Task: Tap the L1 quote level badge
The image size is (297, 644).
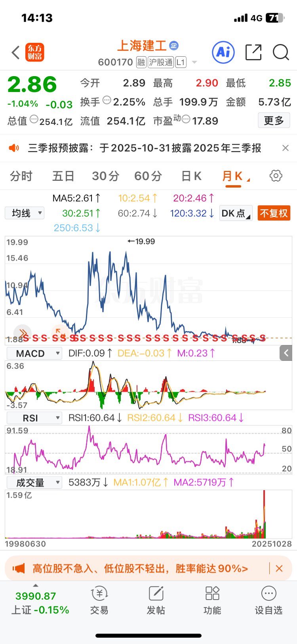Action: [x=181, y=62]
